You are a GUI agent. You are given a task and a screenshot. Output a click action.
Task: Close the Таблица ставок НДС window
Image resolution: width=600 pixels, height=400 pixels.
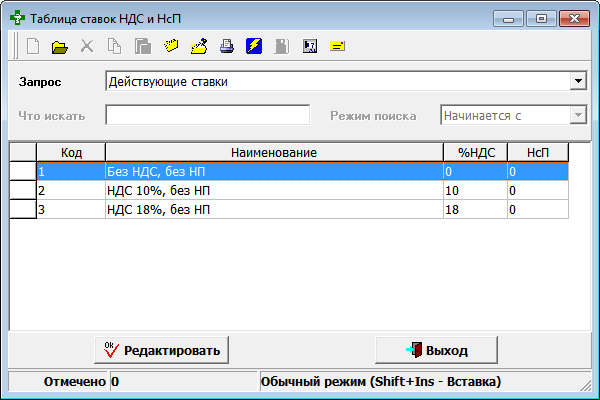click(x=574, y=19)
